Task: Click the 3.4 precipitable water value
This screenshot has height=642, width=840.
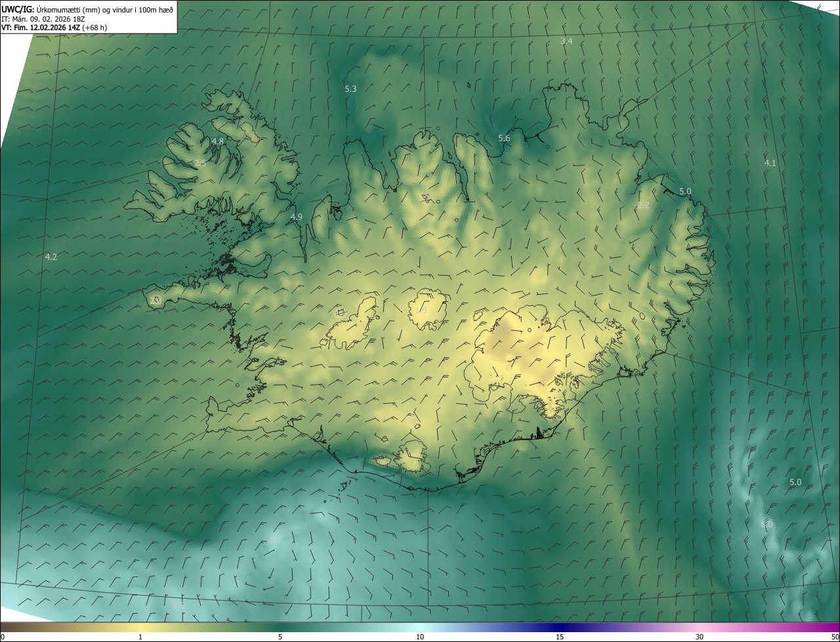Action: (566, 41)
